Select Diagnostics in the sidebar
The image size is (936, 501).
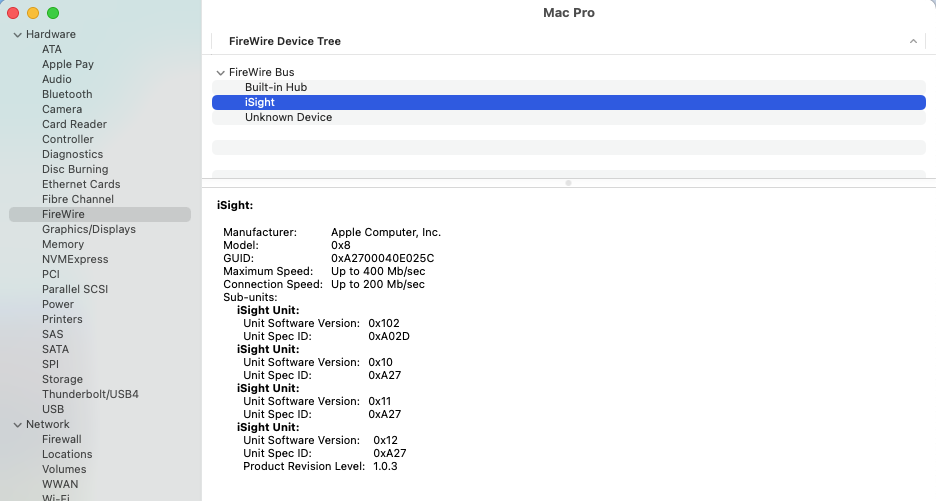coord(72,154)
